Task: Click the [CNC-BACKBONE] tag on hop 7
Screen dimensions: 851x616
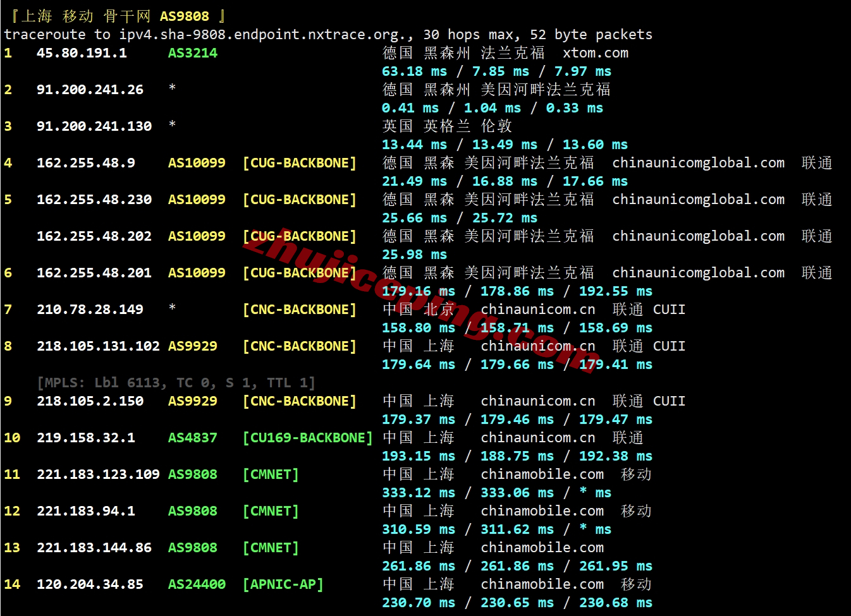Action: point(299,310)
